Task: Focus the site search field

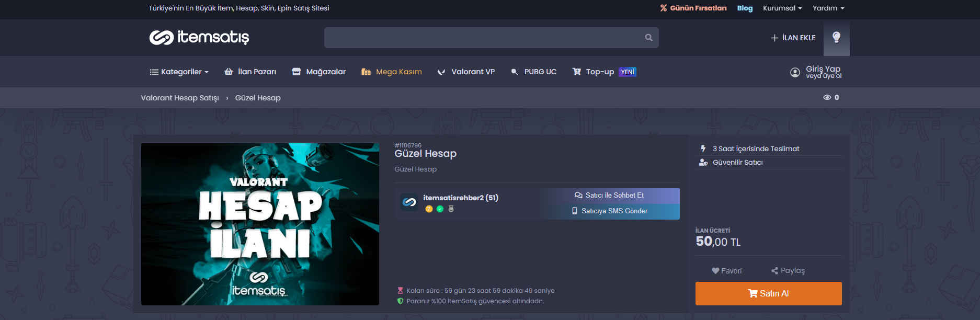Action: point(491,38)
